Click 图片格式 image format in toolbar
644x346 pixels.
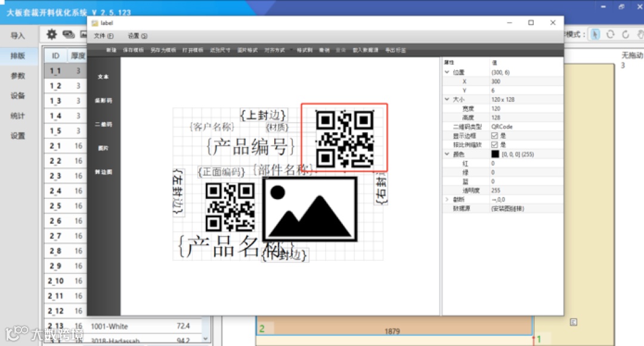pyautogui.click(x=247, y=50)
